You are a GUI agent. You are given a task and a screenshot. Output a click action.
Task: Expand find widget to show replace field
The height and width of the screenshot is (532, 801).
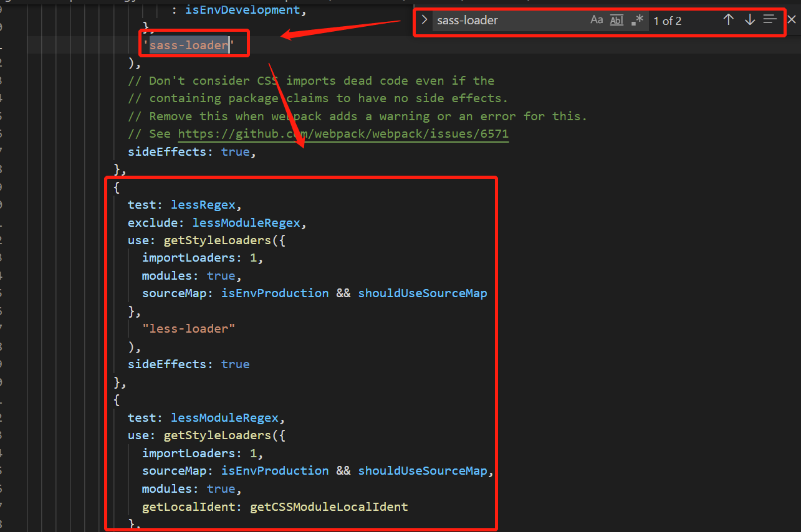click(x=424, y=19)
